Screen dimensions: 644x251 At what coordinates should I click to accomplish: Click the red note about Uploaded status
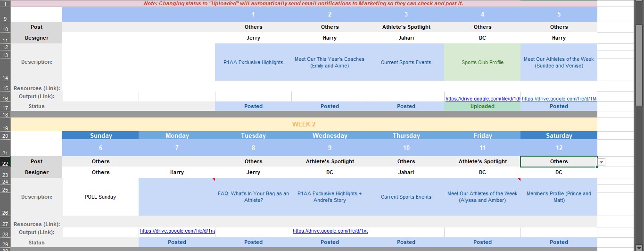303,3
